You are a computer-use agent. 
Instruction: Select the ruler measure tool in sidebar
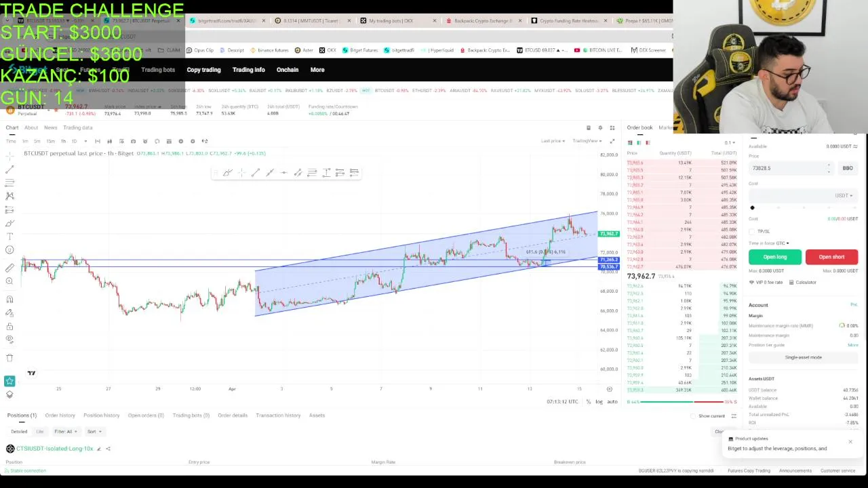[x=9, y=268]
